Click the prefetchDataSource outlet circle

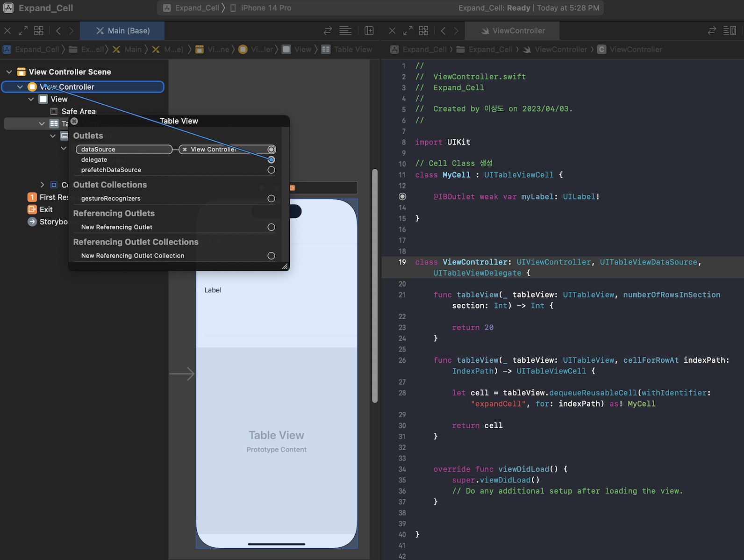point(271,170)
